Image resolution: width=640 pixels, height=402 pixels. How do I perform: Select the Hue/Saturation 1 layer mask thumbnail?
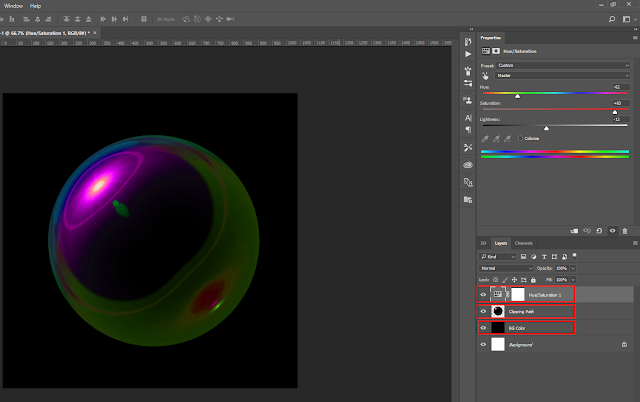coord(518,295)
